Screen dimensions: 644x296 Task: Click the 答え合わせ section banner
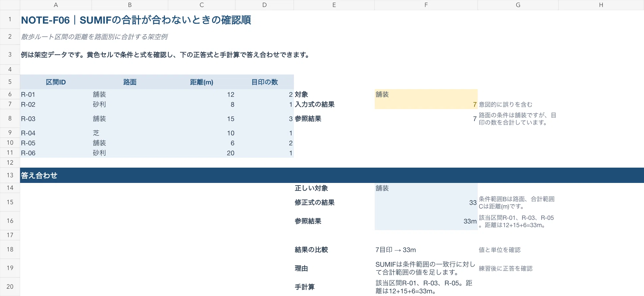(332, 175)
